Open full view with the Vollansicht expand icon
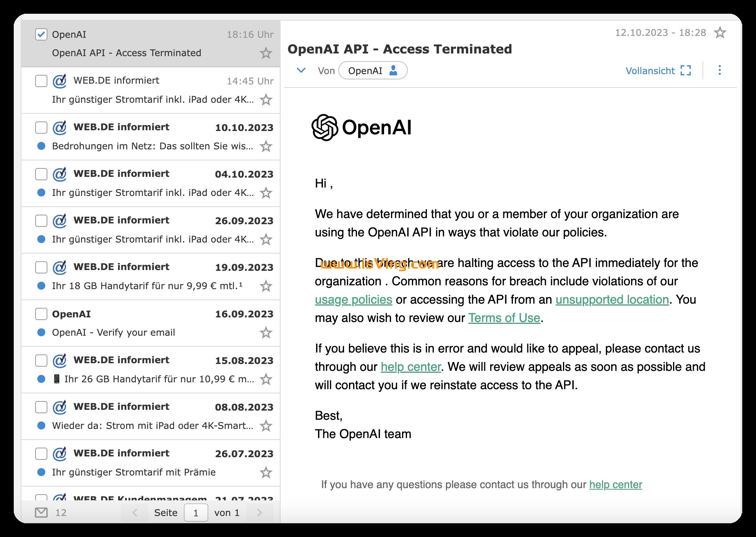Image resolution: width=756 pixels, height=537 pixels. (686, 70)
